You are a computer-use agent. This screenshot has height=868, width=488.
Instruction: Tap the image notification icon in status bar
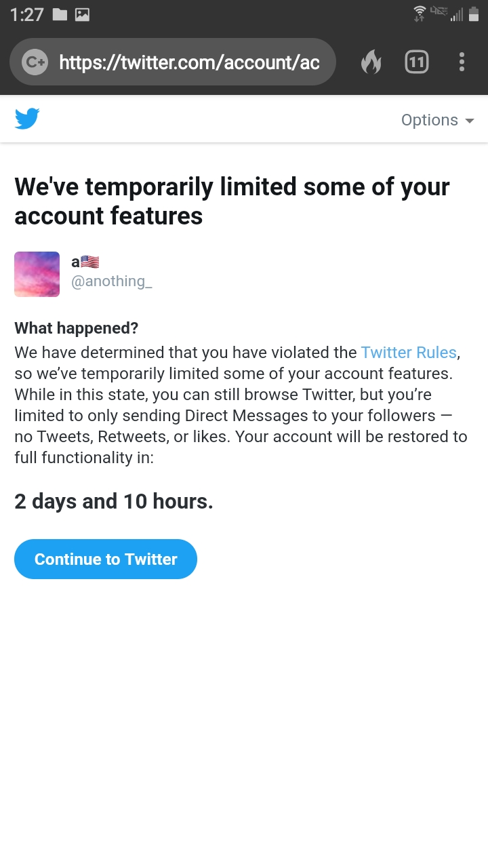82,14
